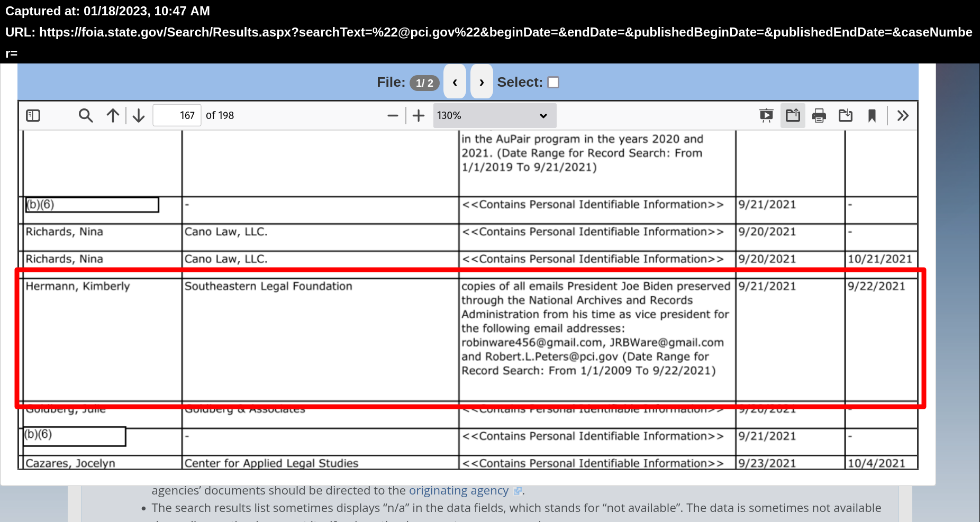Screen dimensions: 980x522
Task: Click the Southeastern Legal Foundation cell
Action: 268,286
